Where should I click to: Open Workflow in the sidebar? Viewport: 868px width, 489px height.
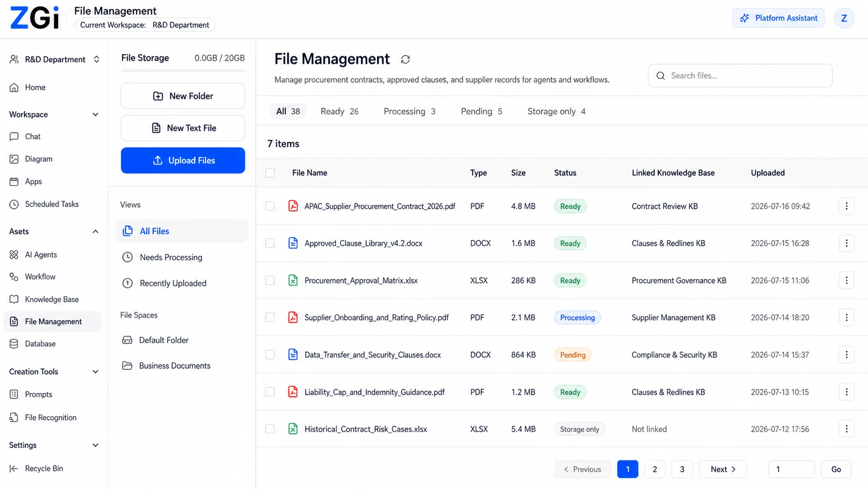[40, 276]
